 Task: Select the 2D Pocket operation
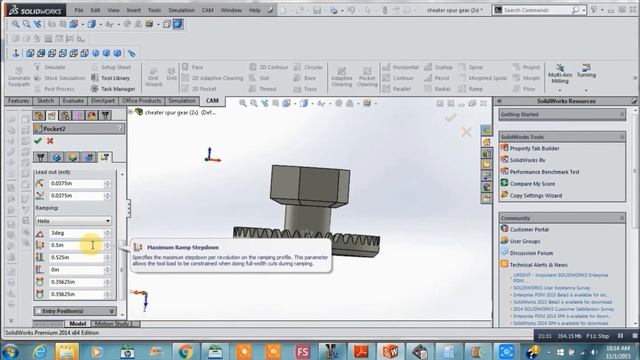pyautogui.click(x=199, y=89)
